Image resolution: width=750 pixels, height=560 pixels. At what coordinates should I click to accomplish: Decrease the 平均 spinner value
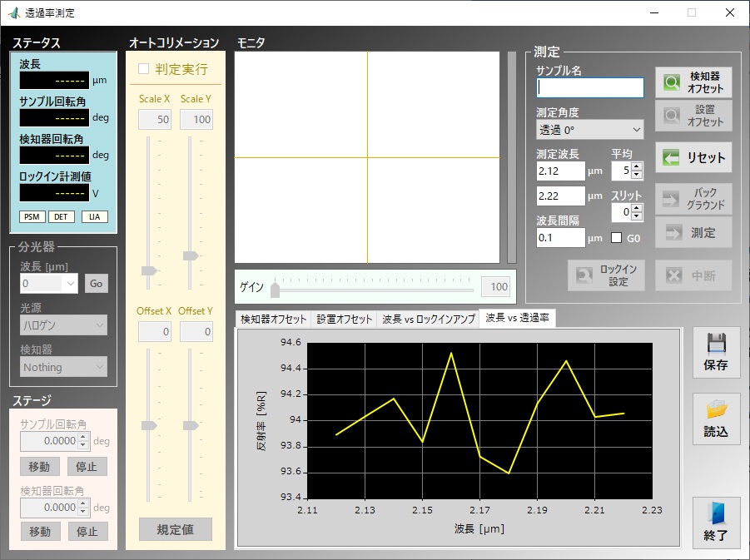click(x=636, y=175)
